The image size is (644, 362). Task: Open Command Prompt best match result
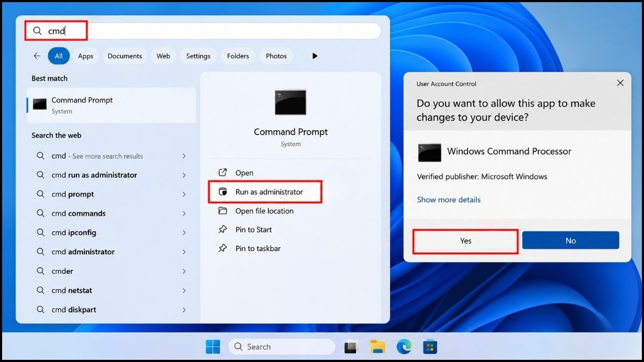[111, 105]
